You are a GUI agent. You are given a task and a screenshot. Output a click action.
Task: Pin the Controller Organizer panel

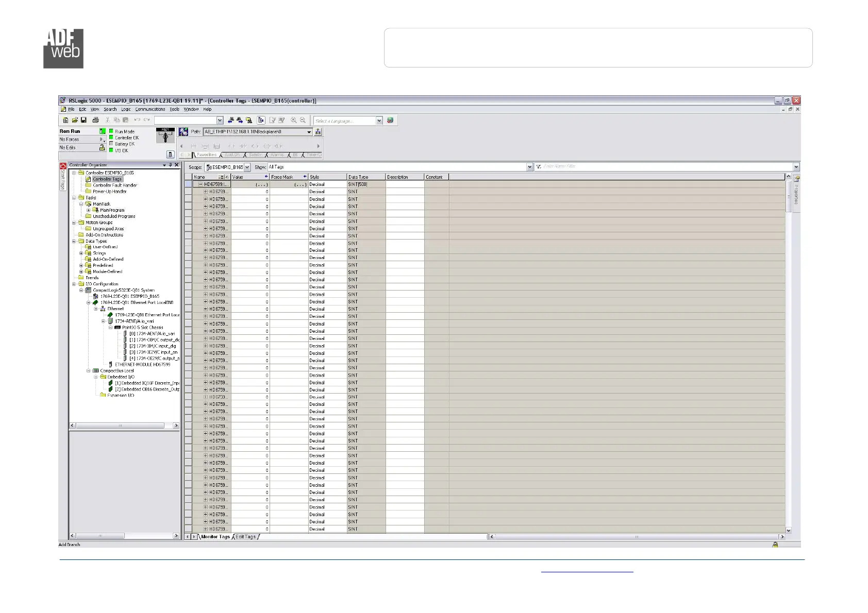tap(171, 165)
